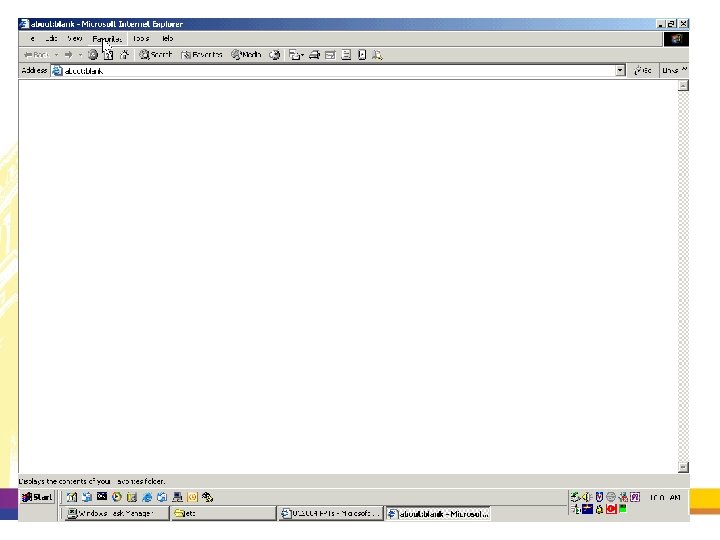Click the Discuss icon in toolbar
This screenshot has width=720, height=540.
[x=346, y=55]
